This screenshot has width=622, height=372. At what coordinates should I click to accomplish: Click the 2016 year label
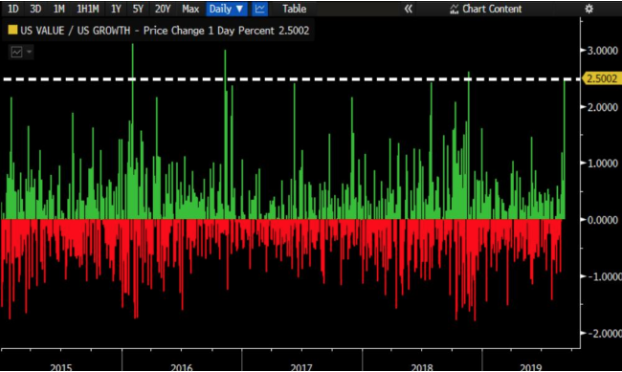(x=181, y=367)
